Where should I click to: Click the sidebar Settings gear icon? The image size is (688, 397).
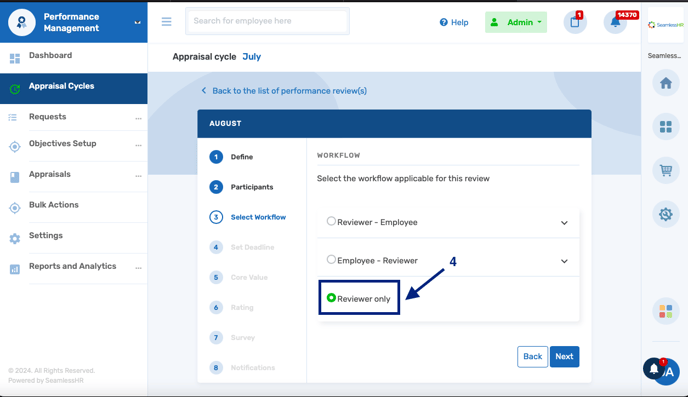(15, 239)
